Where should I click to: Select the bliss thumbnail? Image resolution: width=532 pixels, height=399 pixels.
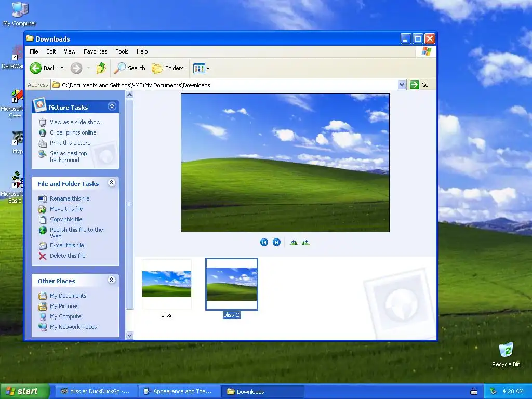(167, 284)
